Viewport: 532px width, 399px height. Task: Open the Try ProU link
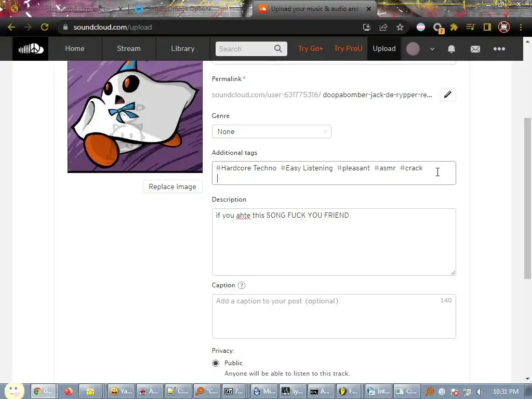point(348,48)
